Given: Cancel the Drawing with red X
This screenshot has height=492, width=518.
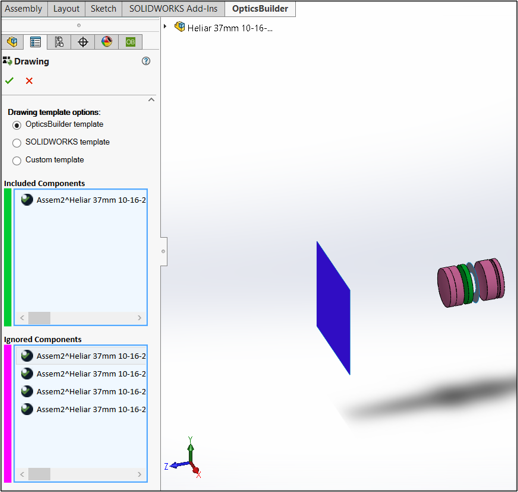Looking at the screenshot, I should click(29, 81).
